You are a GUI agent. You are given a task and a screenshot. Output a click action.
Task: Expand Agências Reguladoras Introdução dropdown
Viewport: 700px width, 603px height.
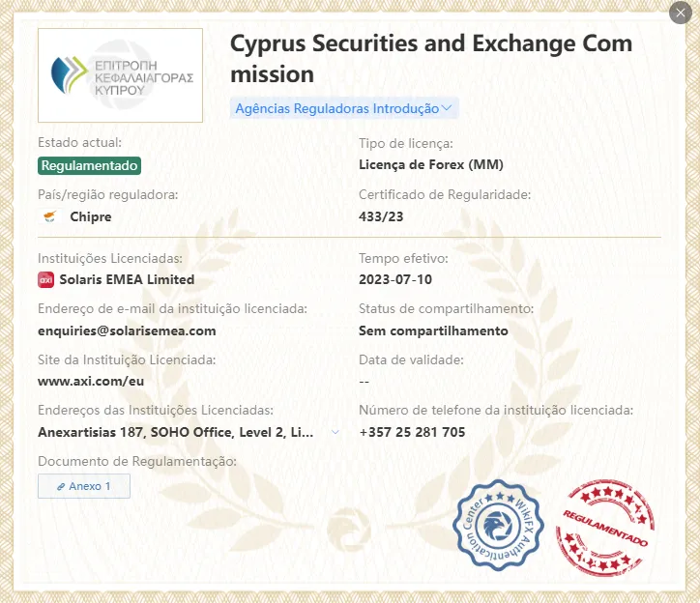344,108
